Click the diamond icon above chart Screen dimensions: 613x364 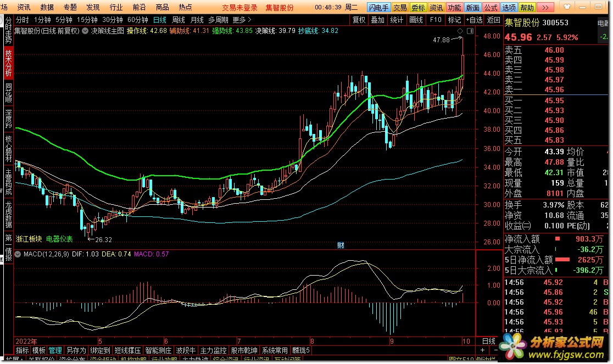tap(460, 31)
